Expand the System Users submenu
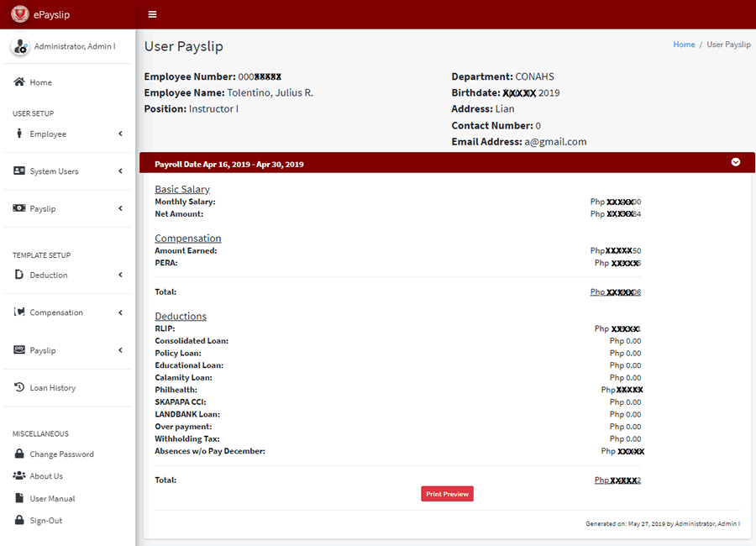 [x=119, y=171]
